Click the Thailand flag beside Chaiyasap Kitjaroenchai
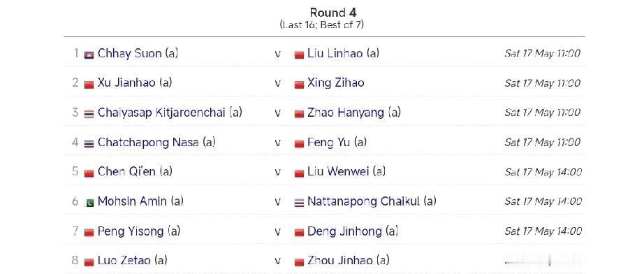 click(x=89, y=114)
